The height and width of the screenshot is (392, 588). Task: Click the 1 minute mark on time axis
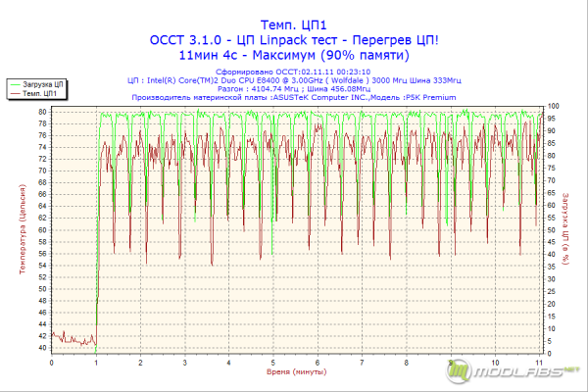click(x=96, y=363)
